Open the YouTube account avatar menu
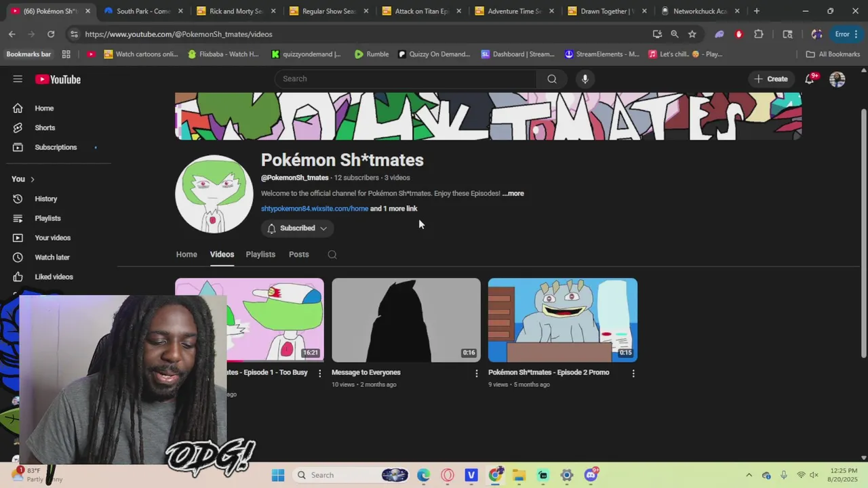868x488 pixels. click(837, 79)
